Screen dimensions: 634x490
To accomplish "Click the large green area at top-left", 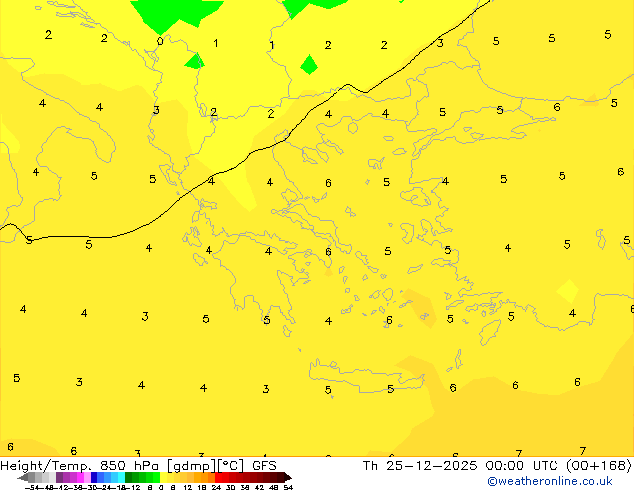I will click(x=172, y=13).
